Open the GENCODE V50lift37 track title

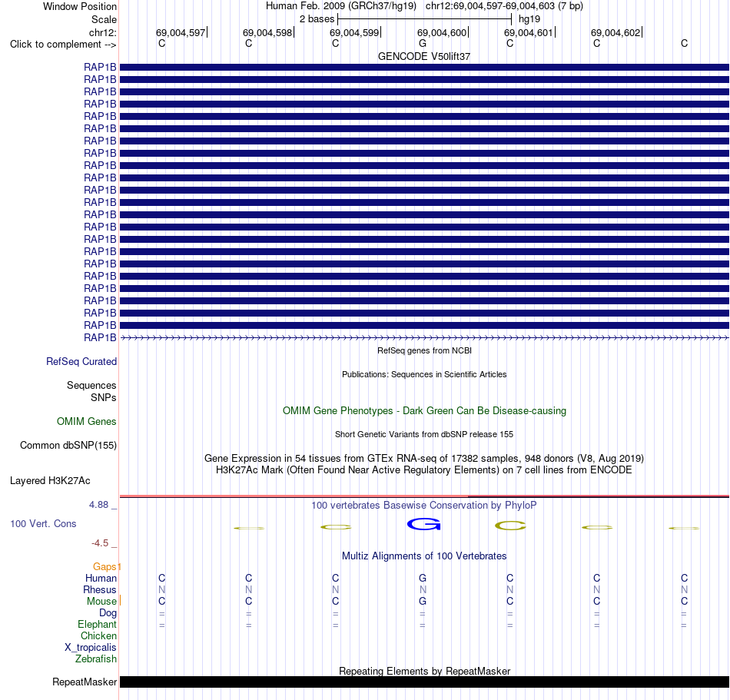[x=424, y=56]
